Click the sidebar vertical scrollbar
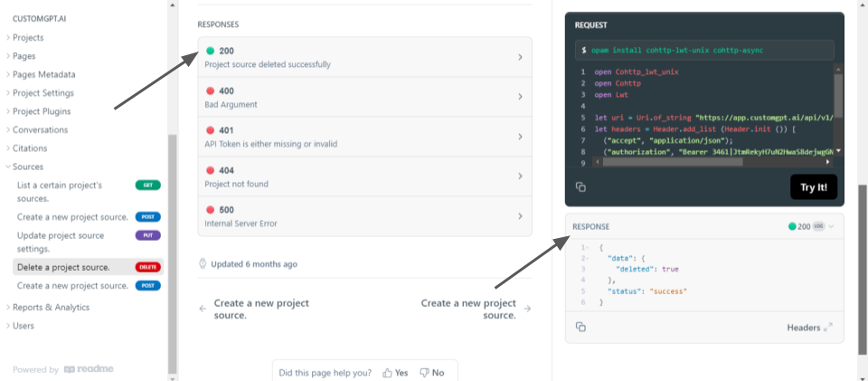Image resolution: width=868 pixels, height=381 pixels. point(172,253)
